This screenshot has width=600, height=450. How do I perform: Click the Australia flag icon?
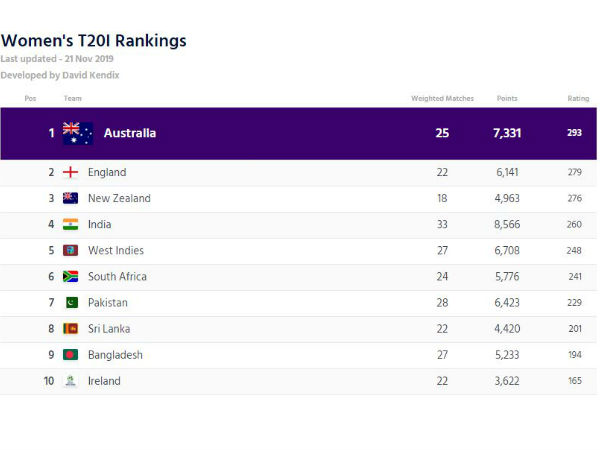tap(77, 133)
